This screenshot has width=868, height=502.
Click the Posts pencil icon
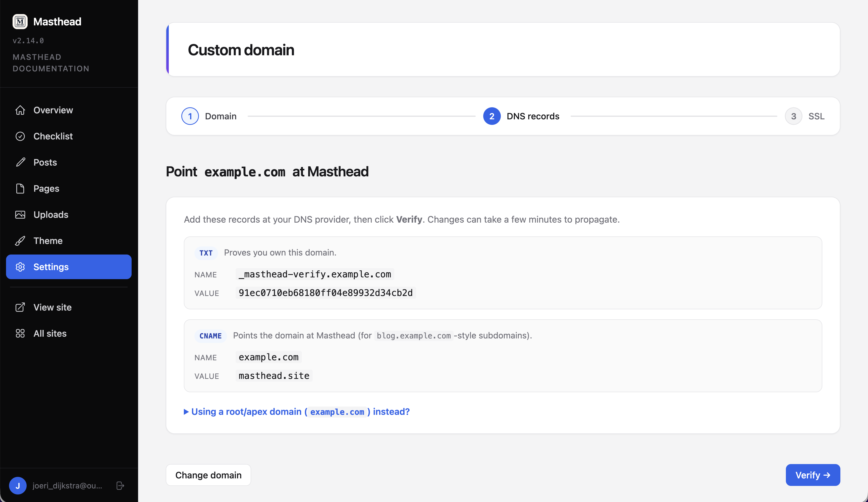pos(20,162)
